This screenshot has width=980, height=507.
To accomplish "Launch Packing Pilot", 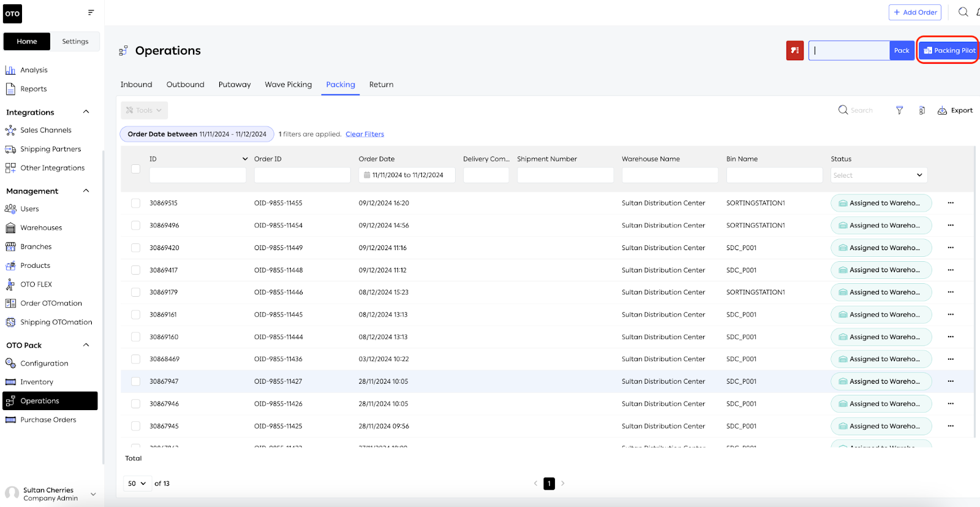I will coord(949,50).
